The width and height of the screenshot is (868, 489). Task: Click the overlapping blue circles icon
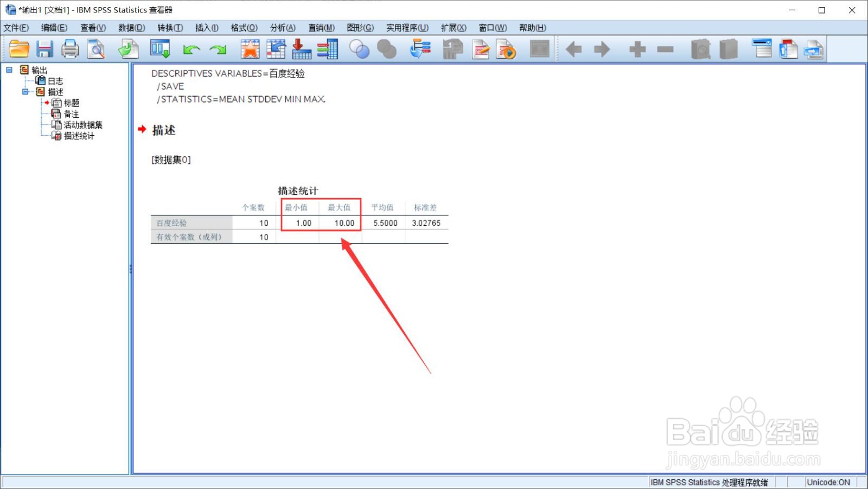359,49
